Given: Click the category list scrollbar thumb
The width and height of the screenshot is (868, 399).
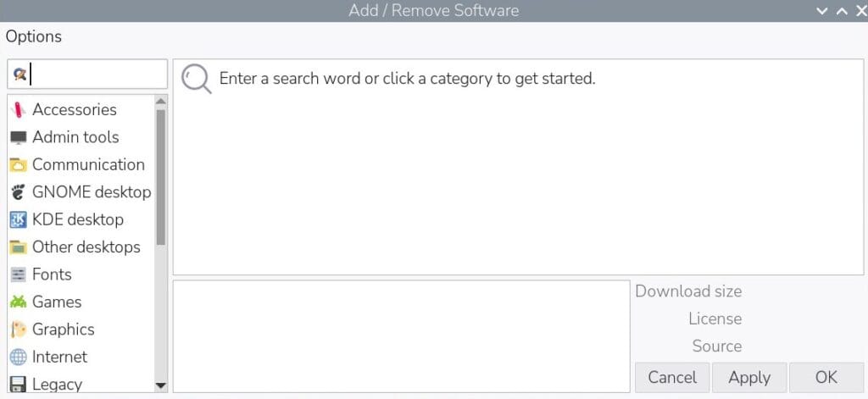Looking at the screenshot, I should pyautogui.click(x=161, y=176).
